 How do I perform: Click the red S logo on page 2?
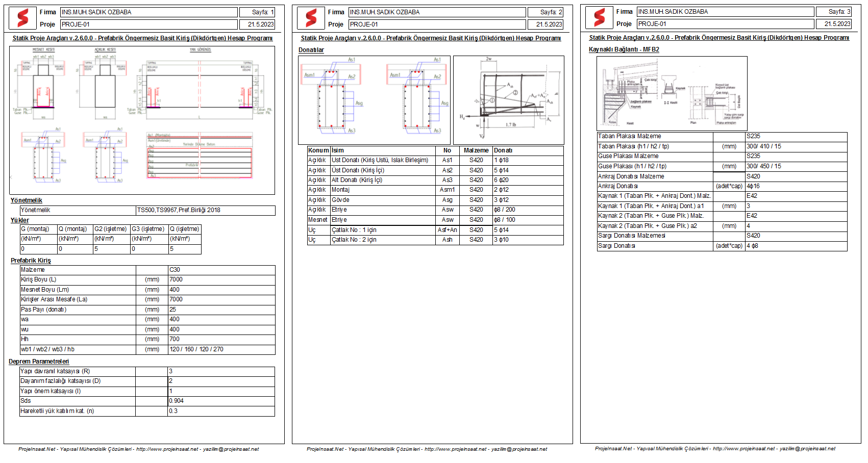click(x=311, y=18)
